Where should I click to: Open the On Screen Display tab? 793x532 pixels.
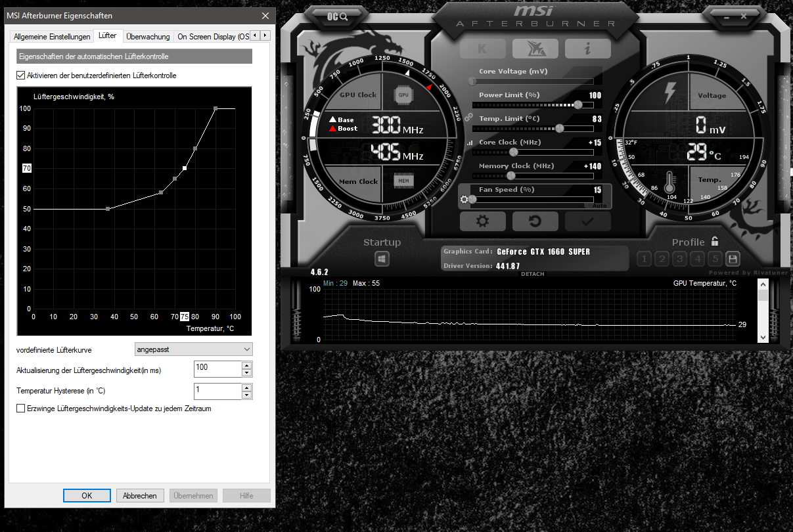(213, 37)
